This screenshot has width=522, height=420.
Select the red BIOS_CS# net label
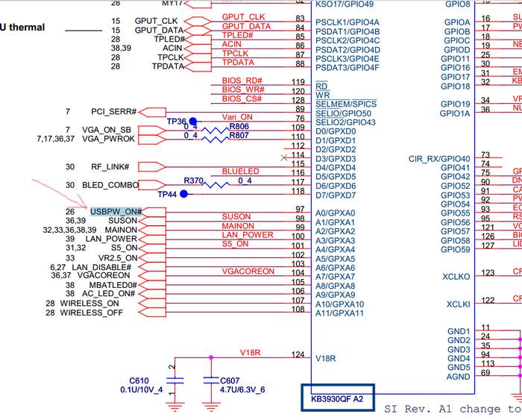click(x=242, y=98)
